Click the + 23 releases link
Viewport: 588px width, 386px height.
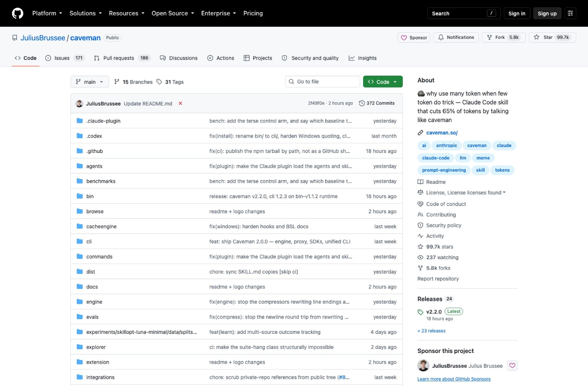tap(431, 331)
